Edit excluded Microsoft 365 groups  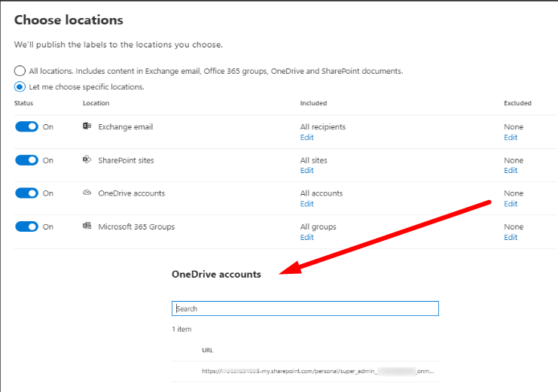pyautogui.click(x=511, y=238)
